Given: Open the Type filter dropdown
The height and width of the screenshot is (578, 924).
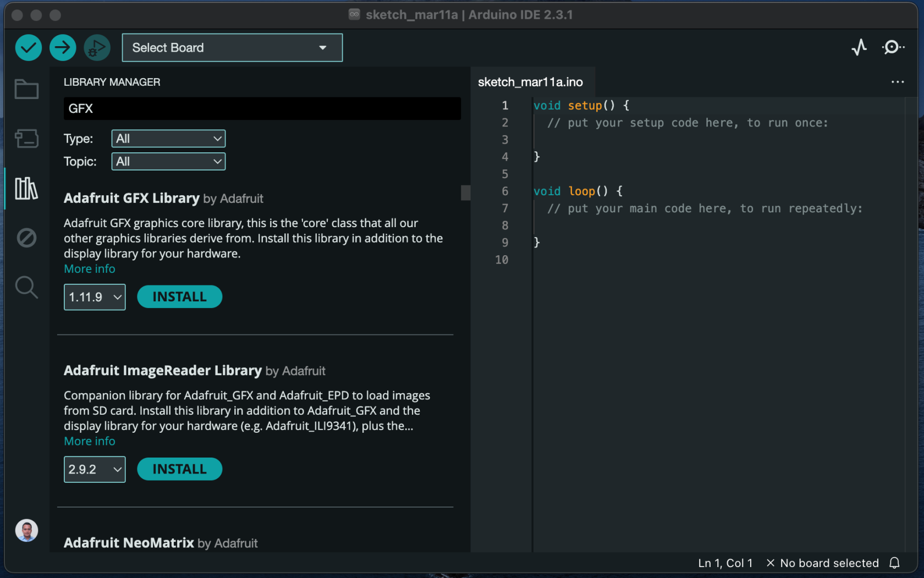Looking at the screenshot, I should (x=168, y=139).
